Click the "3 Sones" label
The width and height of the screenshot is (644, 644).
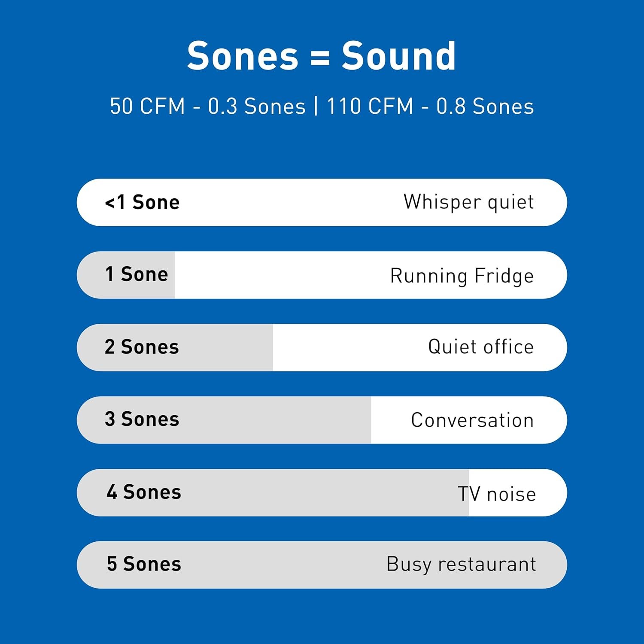[142, 419]
